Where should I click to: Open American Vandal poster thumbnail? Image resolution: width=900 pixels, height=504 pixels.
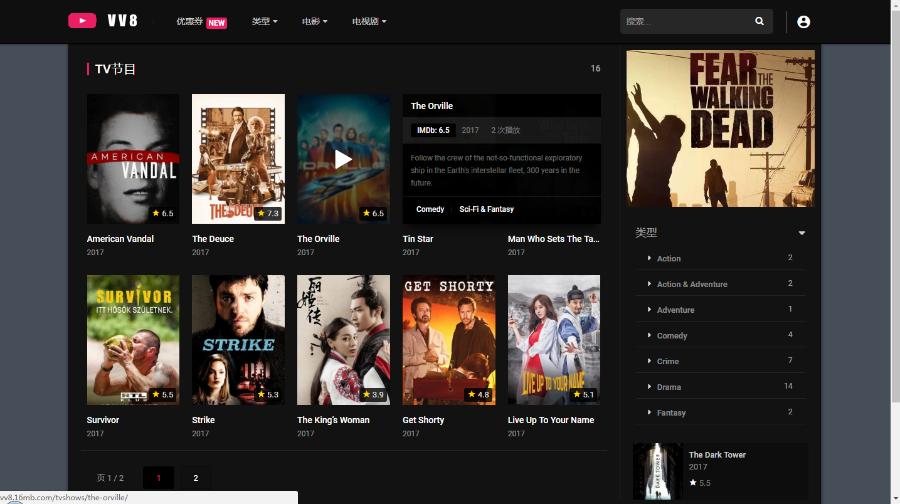point(133,159)
